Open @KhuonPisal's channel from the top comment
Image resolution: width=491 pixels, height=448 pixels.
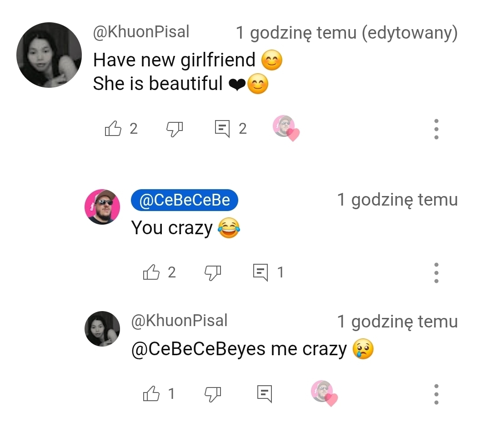pos(141,32)
